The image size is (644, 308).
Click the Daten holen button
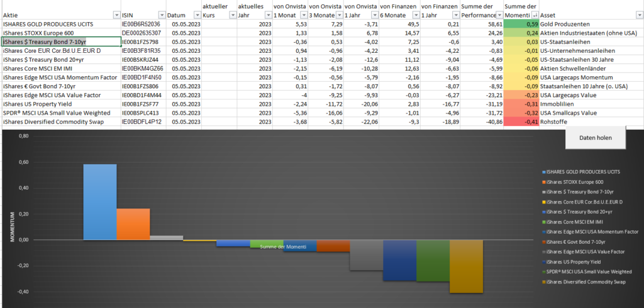pyautogui.click(x=596, y=138)
